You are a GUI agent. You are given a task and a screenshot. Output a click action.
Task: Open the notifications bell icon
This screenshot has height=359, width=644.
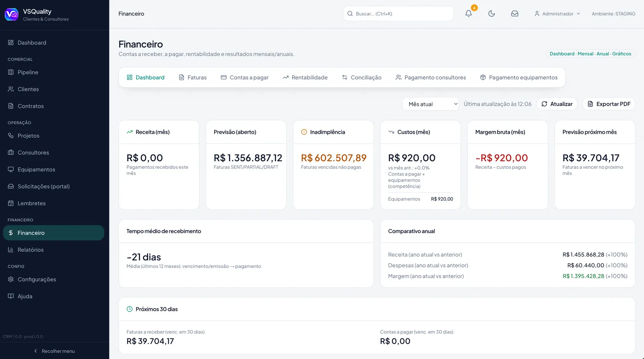tap(469, 13)
